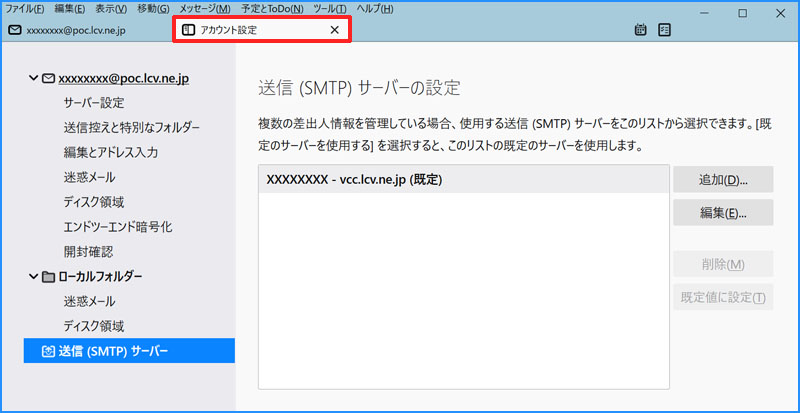Open 開封確認 settings page
Image resolution: width=800 pixels, height=413 pixels.
(88, 251)
